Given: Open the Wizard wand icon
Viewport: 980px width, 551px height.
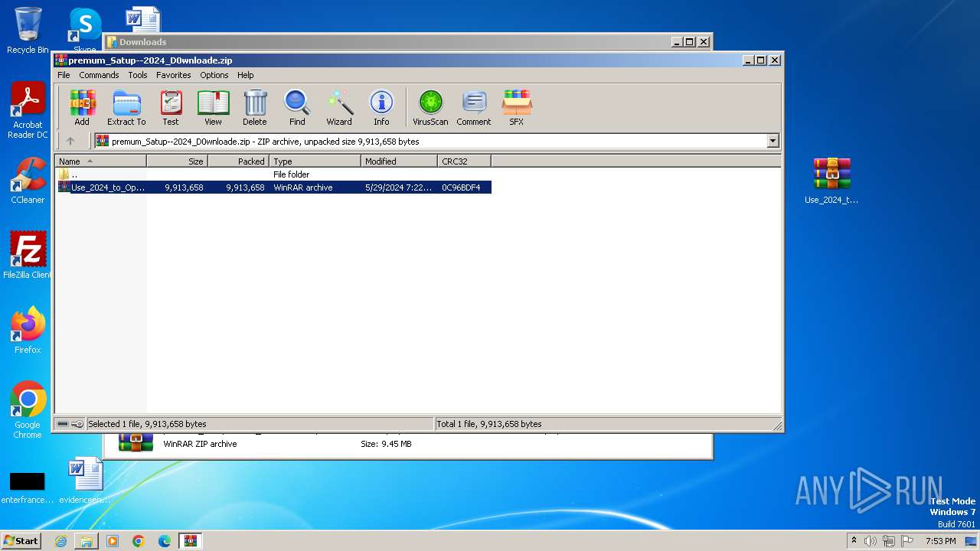Looking at the screenshot, I should click(339, 107).
